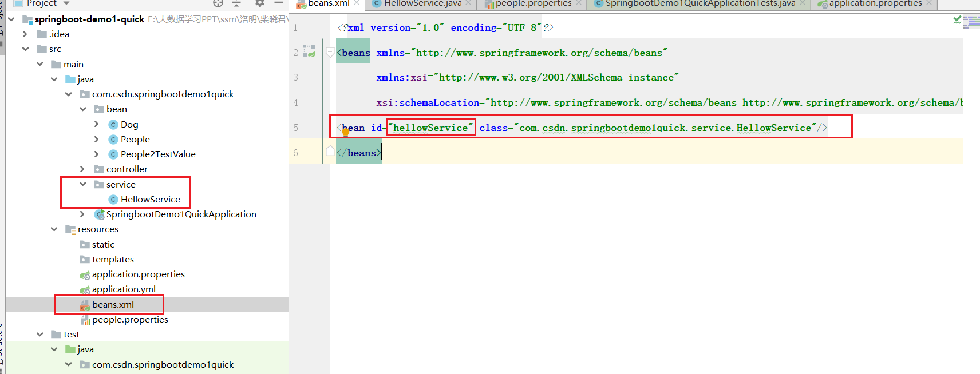Select the main java source folder
The width and height of the screenshot is (980, 374).
80,79
